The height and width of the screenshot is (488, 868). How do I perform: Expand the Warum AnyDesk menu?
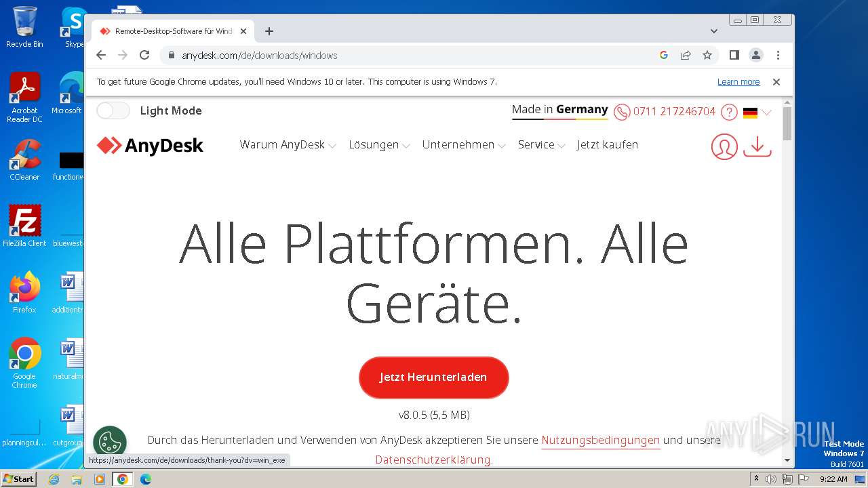[x=288, y=145]
